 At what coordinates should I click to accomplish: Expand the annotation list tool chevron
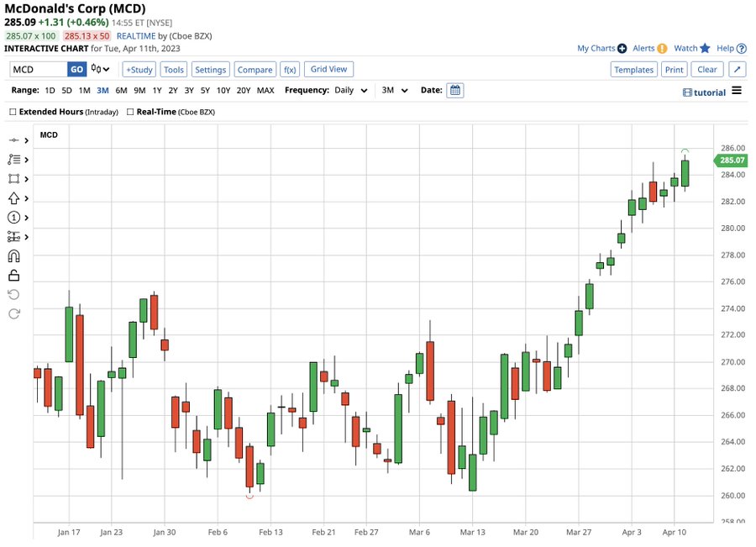[x=27, y=160]
